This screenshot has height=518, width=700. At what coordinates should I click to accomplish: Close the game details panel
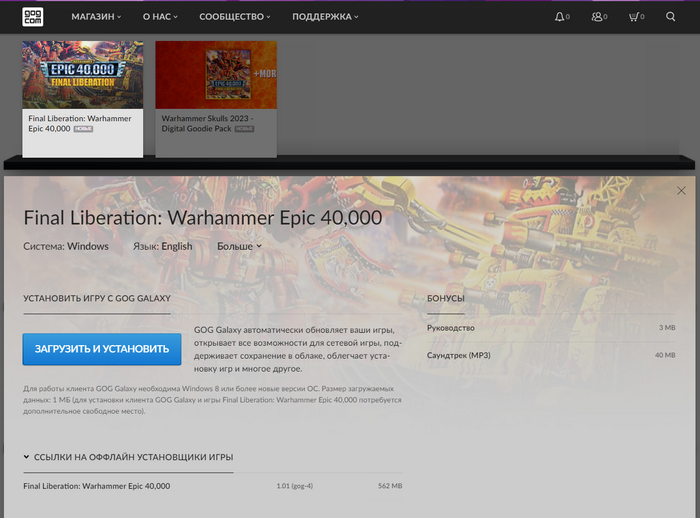(681, 191)
